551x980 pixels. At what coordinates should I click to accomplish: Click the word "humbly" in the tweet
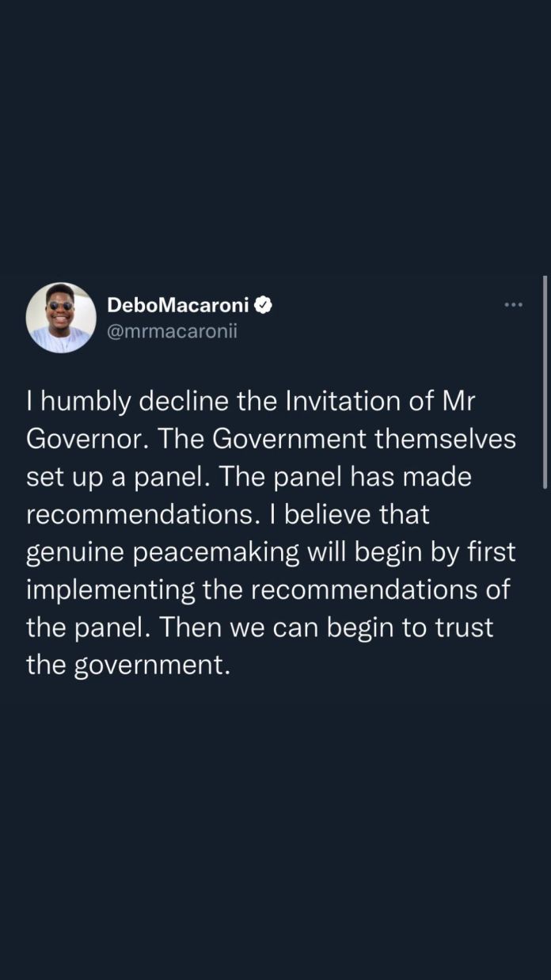tap(86, 401)
